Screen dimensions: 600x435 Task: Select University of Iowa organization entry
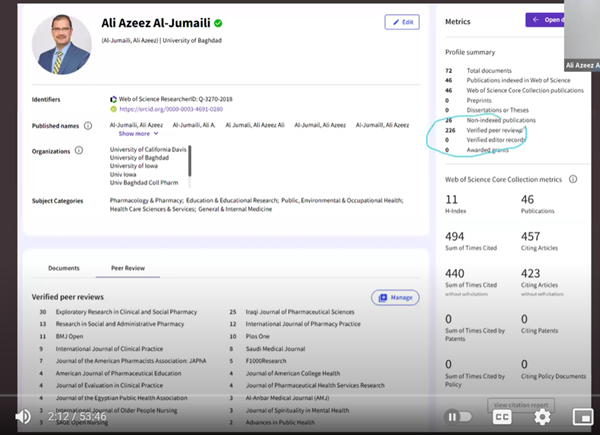(134, 166)
